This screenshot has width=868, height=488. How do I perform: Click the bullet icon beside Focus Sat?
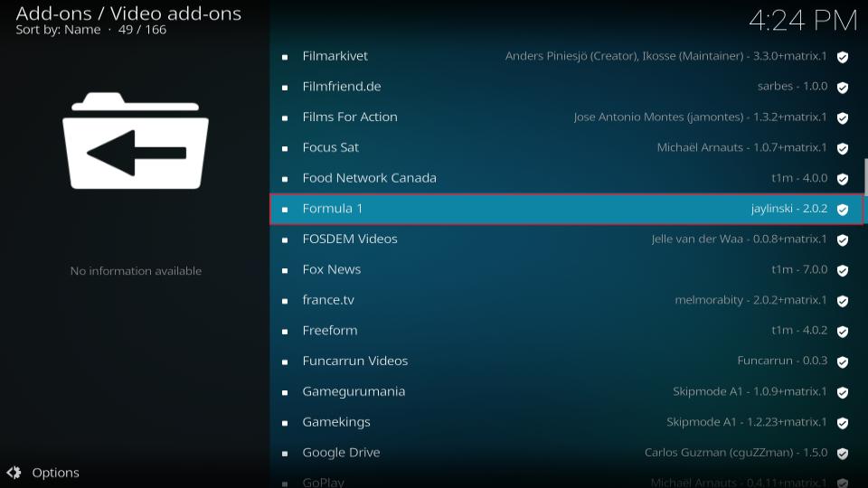tap(285, 148)
